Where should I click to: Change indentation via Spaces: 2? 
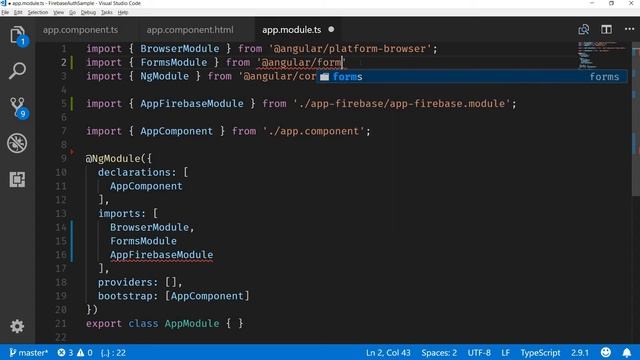pyautogui.click(x=439, y=353)
